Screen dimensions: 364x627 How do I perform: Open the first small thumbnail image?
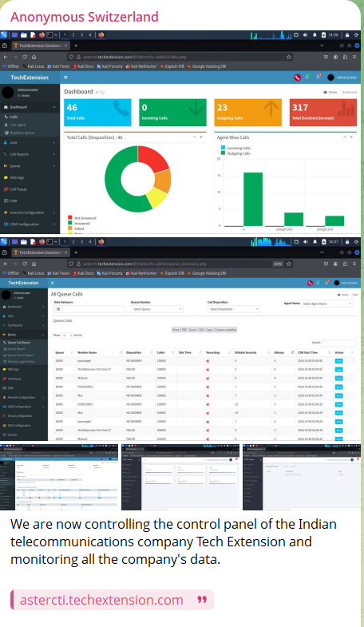coord(60,477)
